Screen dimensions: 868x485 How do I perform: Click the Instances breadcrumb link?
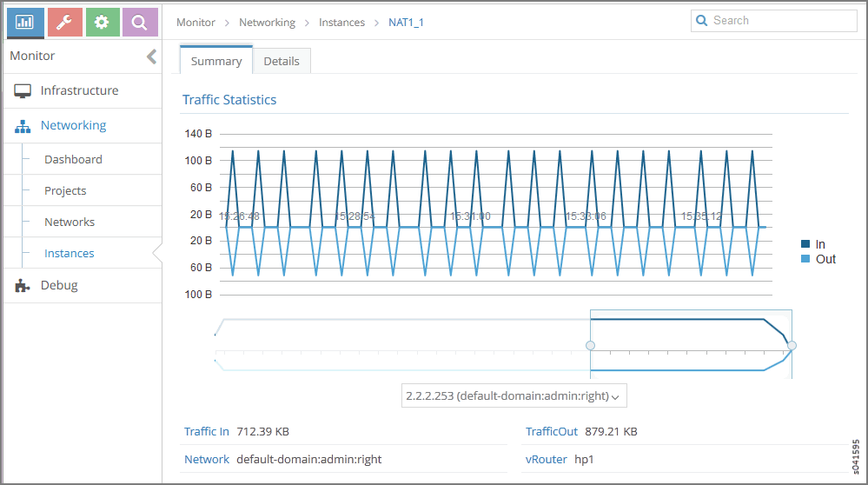point(341,23)
